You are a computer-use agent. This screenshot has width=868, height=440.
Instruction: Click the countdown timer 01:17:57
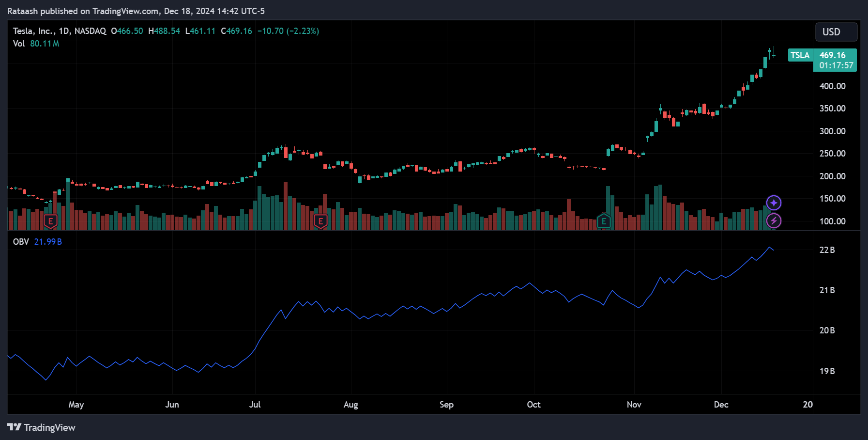coord(836,65)
